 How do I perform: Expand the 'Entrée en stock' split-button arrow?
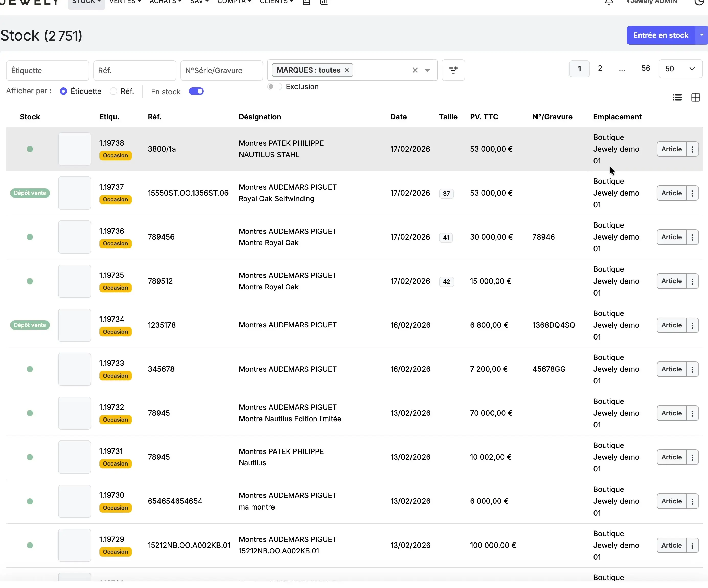[702, 35]
